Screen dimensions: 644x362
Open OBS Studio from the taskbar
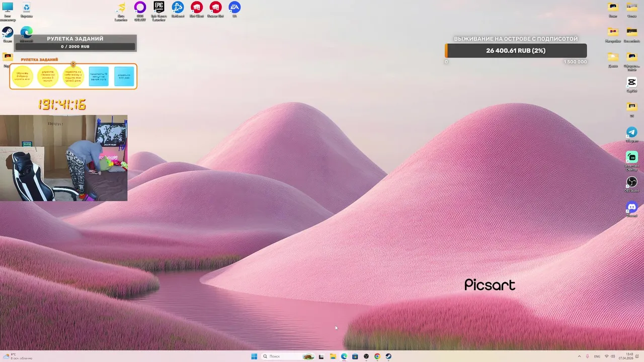(x=366, y=356)
